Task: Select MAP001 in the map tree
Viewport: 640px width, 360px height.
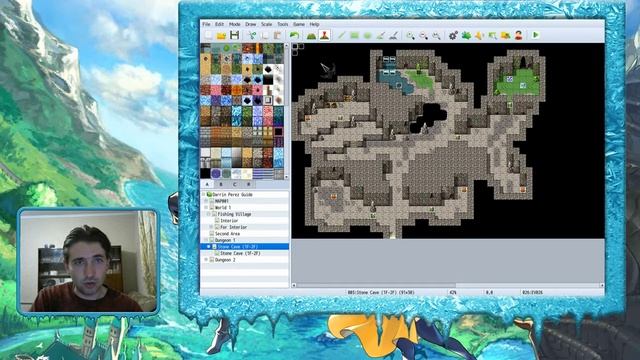Action: [x=222, y=201]
